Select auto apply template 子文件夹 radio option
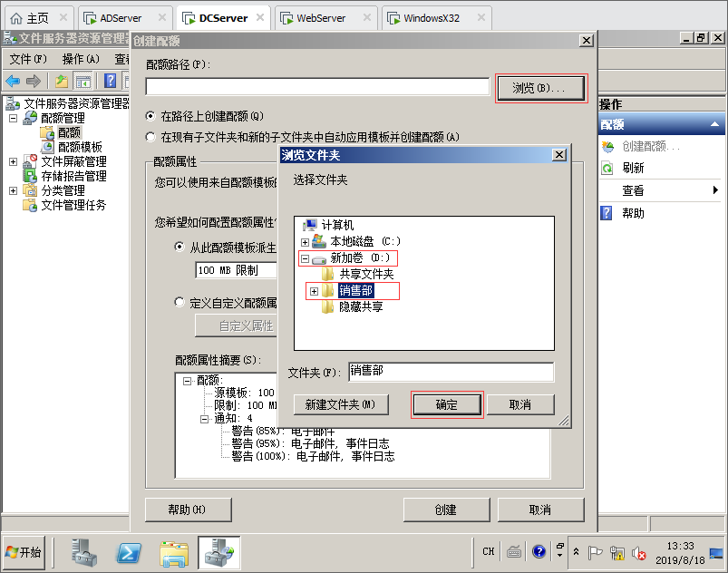The image size is (728, 573). point(150,137)
